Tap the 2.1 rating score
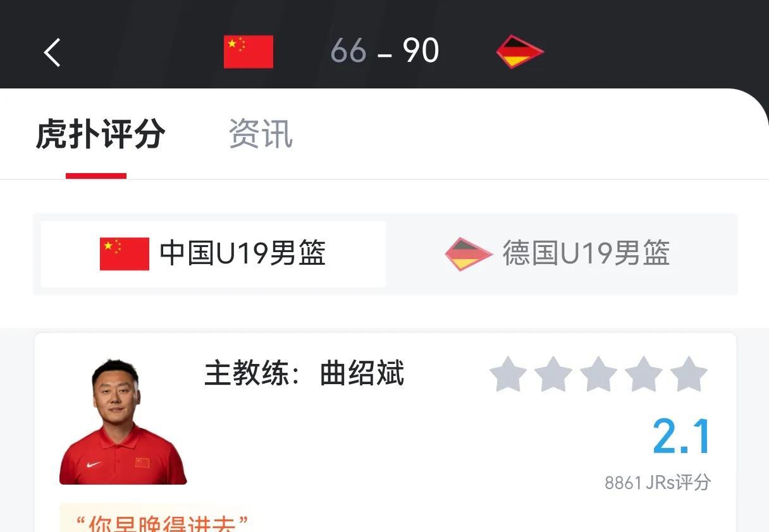This screenshot has width=769, height=532. [x=682, y=436]
